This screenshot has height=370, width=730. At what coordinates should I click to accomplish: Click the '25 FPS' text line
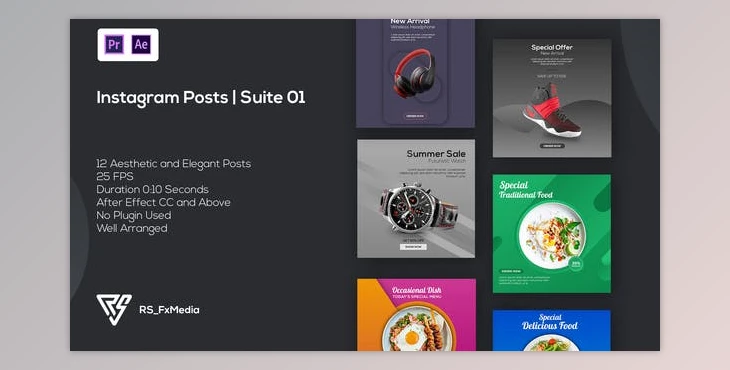coord(115,176)
